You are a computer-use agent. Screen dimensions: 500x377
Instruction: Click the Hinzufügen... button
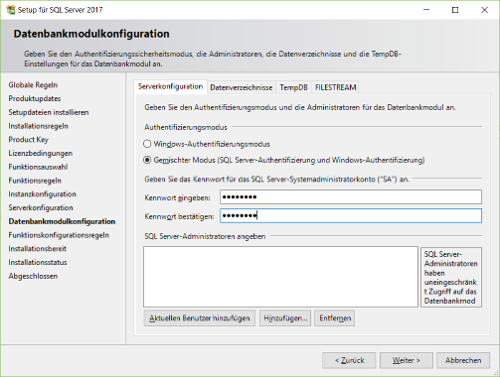click(285, 318)
